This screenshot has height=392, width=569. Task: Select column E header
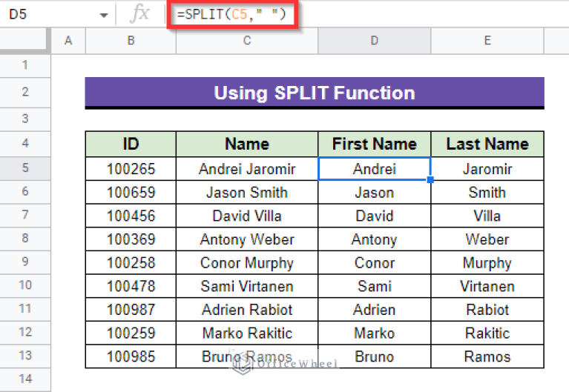487,40
